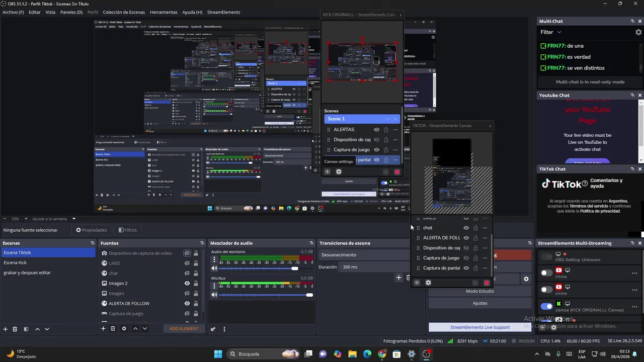Undock the Escenas panel
644x362 pixels.
click(93, 243)
